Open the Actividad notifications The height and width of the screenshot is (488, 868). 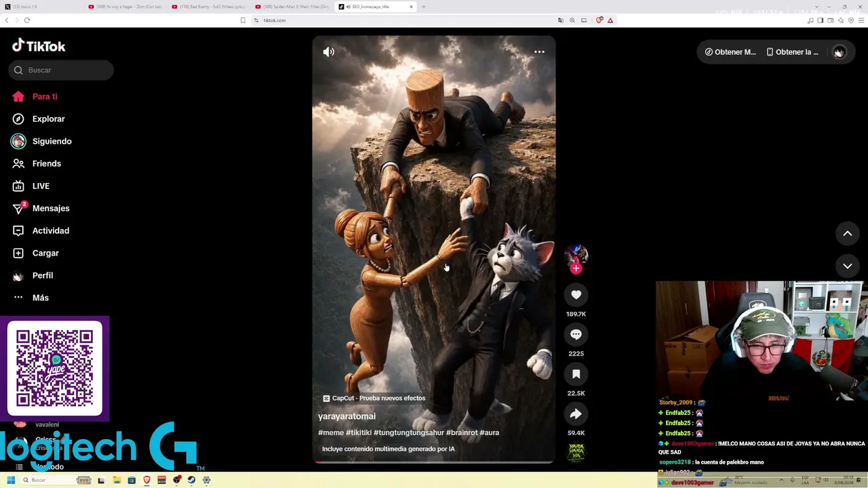click(51, 230)
